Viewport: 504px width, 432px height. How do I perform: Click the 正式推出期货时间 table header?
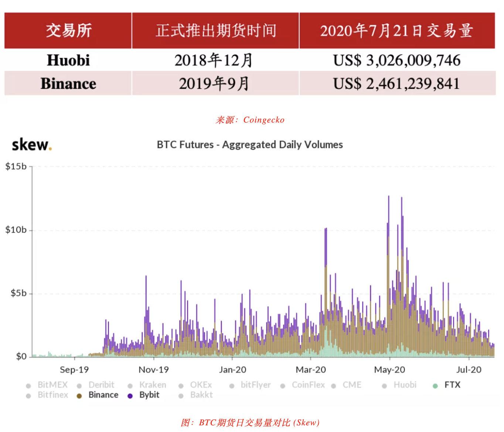pos(215,31)
